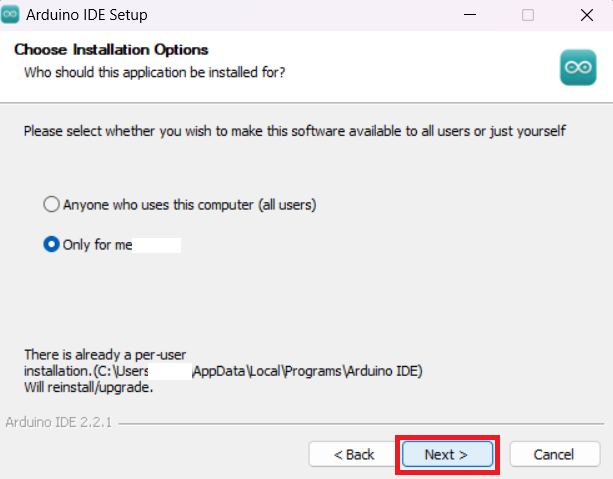
Task: Click the "There is already a per-user" notice
Action: (105, 355)
